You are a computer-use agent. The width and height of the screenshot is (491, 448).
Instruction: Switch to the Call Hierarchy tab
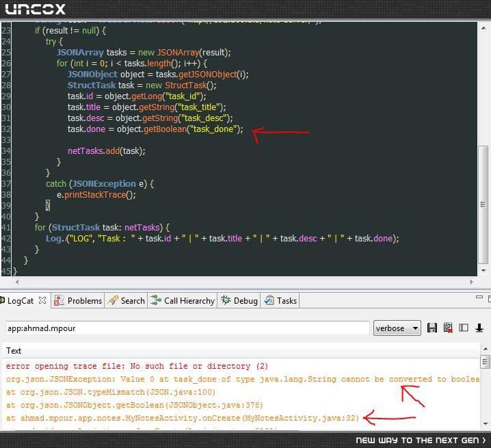pos(183,301)
